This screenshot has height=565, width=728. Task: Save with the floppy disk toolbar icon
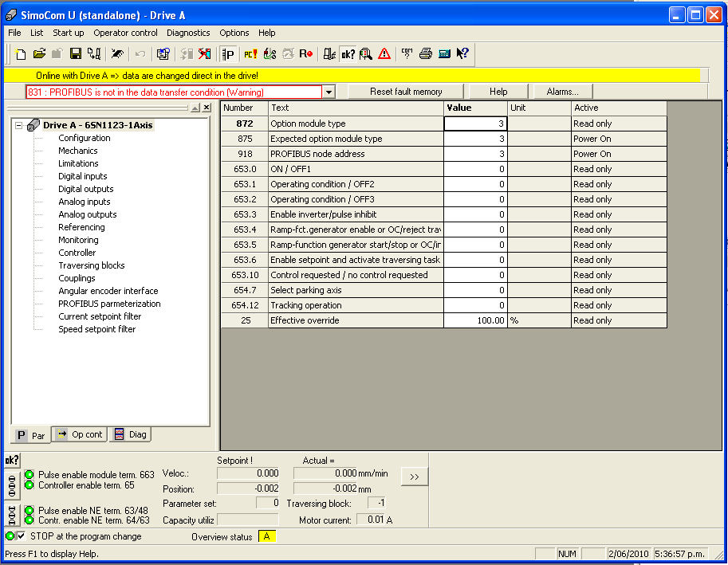76,54
